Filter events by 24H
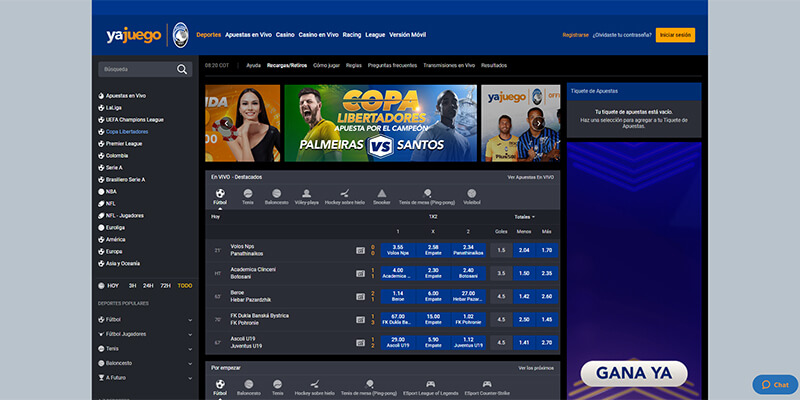The height and width of the screenshot is (400, 800). pyautogui.click(x=148, y=286)
